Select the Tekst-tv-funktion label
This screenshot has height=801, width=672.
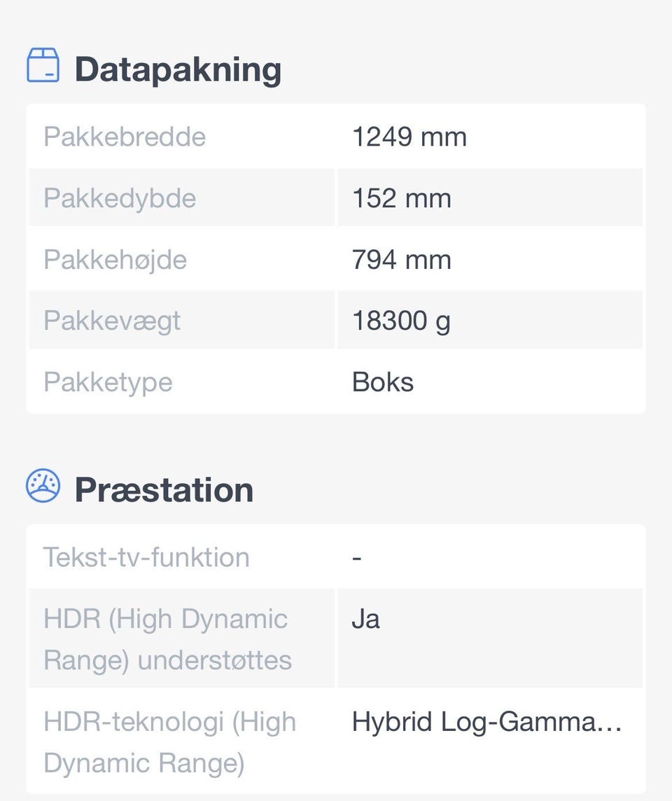pos(146,557)
